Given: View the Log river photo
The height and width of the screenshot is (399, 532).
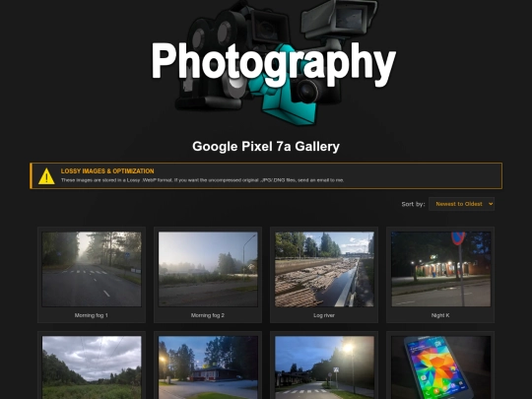Looking at the screenshot, I should click(324, 269).
